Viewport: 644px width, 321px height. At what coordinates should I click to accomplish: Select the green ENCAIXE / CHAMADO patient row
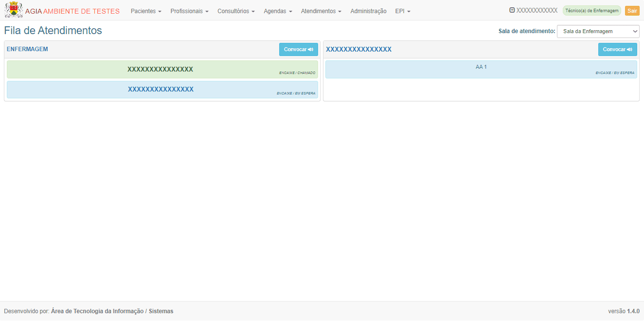[162, 69]
